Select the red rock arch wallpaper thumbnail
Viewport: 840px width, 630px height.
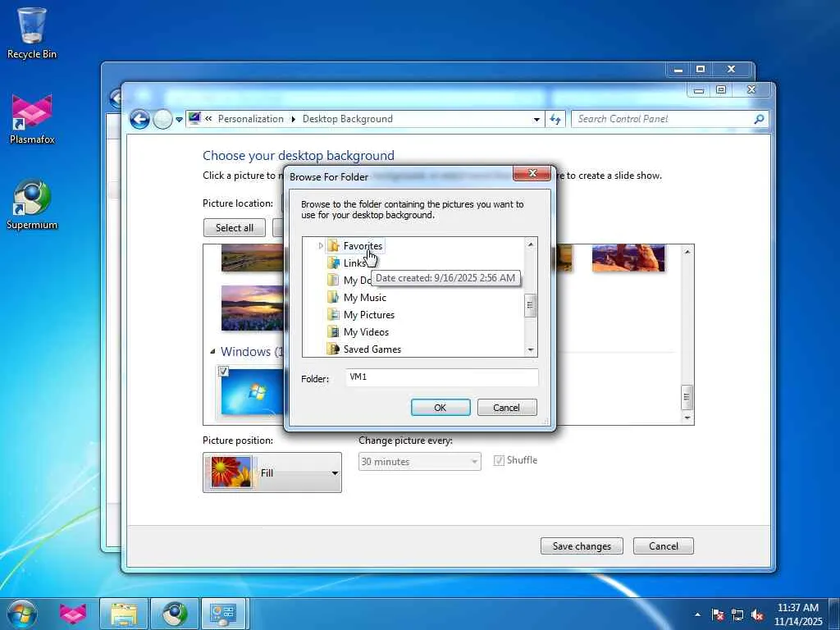(x=628, y=258)
